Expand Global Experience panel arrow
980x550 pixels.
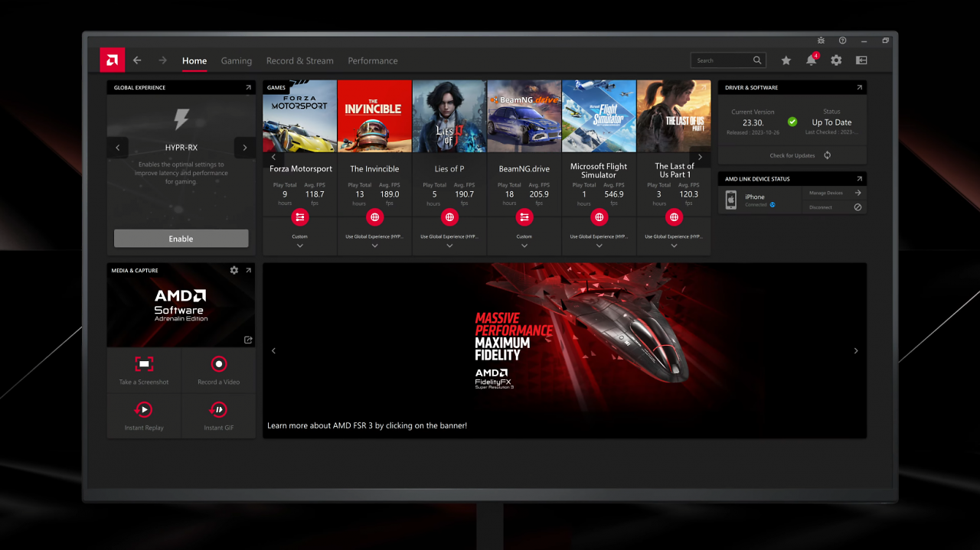click(x=248, y=88)
